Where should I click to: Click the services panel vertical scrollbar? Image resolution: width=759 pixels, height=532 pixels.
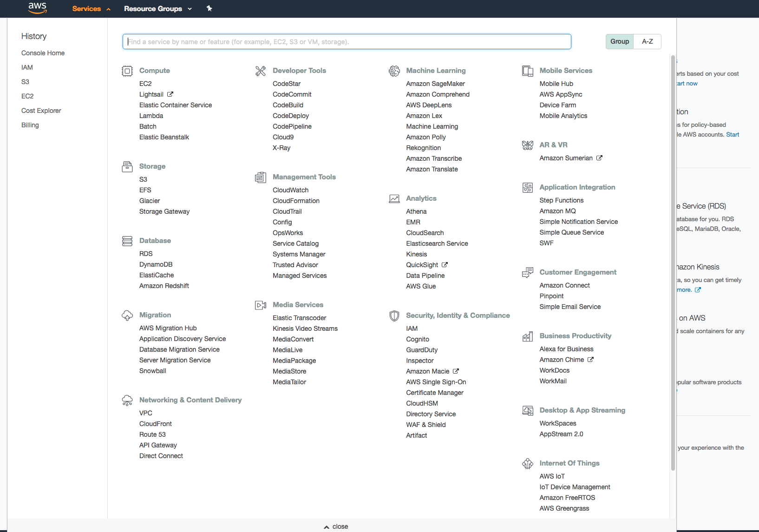[x=673, y=263]
